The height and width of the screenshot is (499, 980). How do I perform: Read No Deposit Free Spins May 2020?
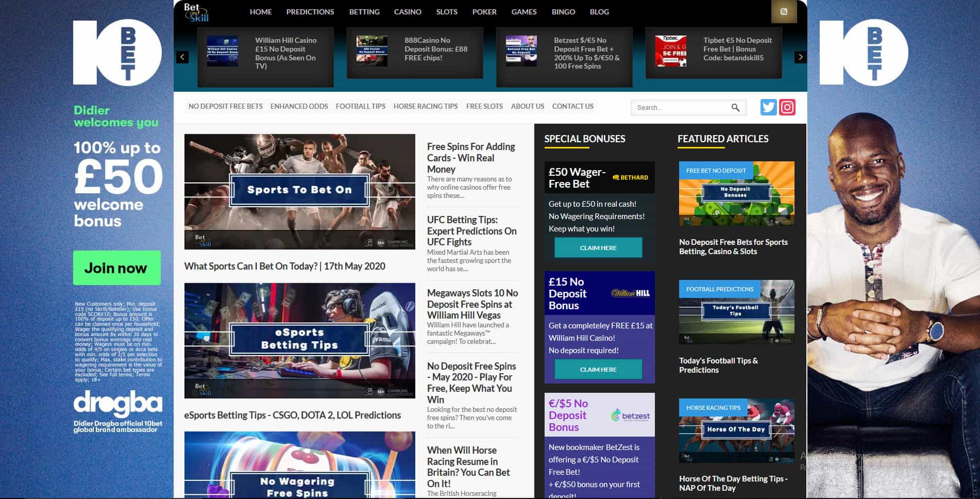[x=471, y=382]
